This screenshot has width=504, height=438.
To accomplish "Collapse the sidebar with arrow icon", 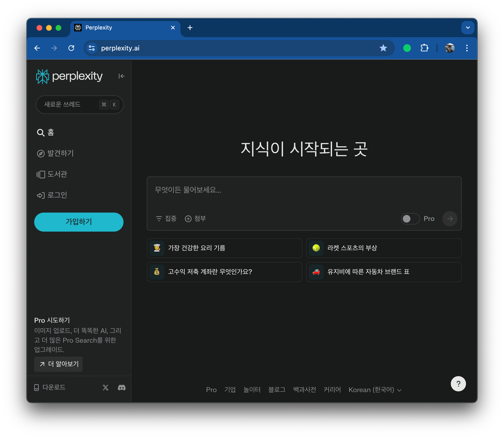I will pos(121,76).
